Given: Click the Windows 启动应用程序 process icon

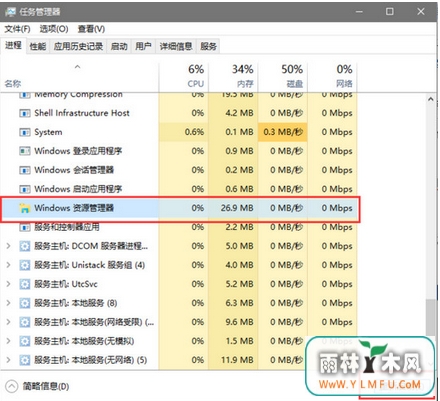Looking at the screenshot, I should coord(25,189).
